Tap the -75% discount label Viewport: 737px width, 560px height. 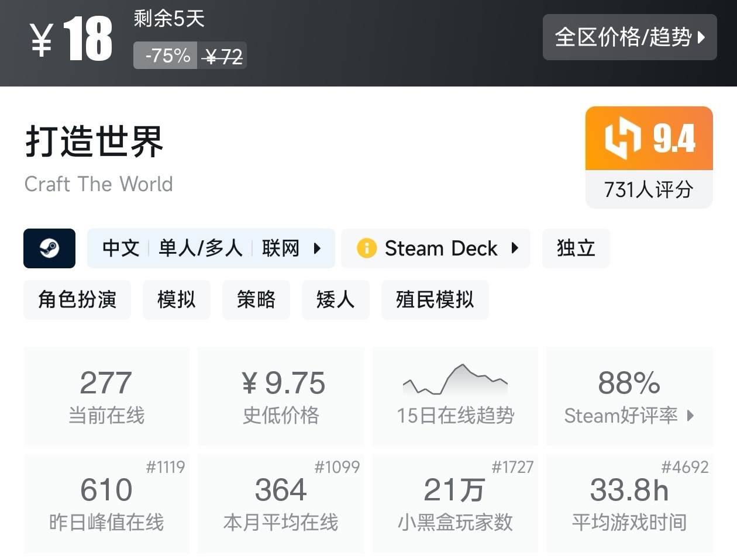166,56
